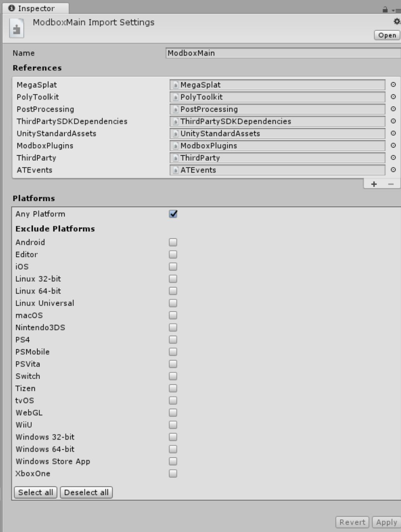Edit the Name field containing ModboxMain
The height and width of the screenshot is (532, 401).
pyautogui.click(x=283, y=53)
